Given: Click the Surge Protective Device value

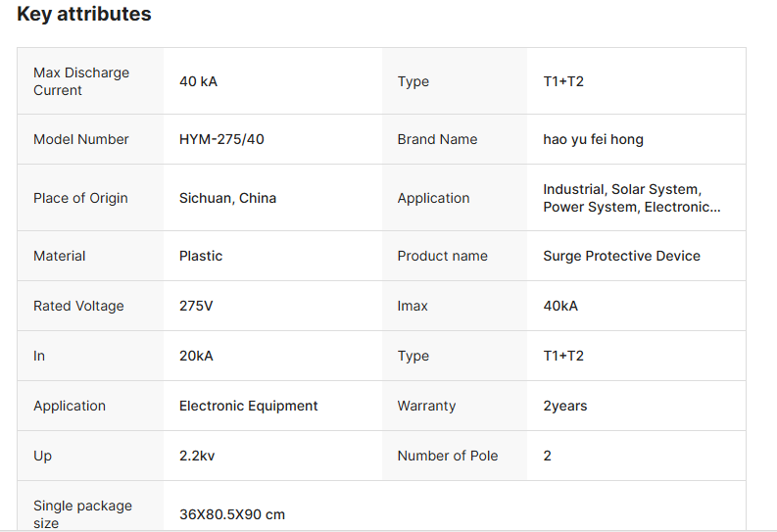Looking at the screenshot, I should pyautogui.click(x=621, y=256).
